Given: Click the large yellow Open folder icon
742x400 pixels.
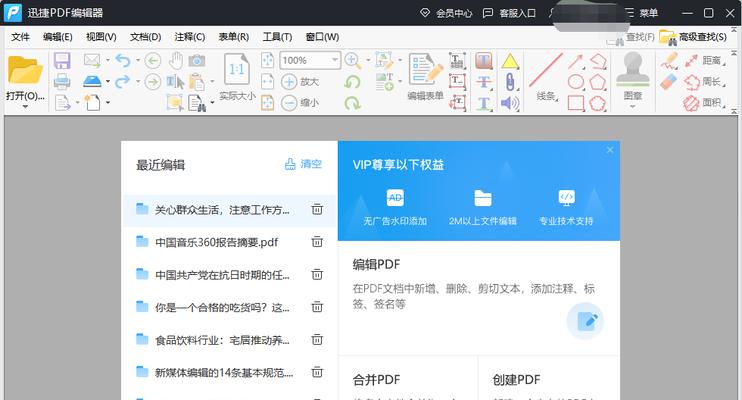Looking at the screenshot, I should (25, 70).
